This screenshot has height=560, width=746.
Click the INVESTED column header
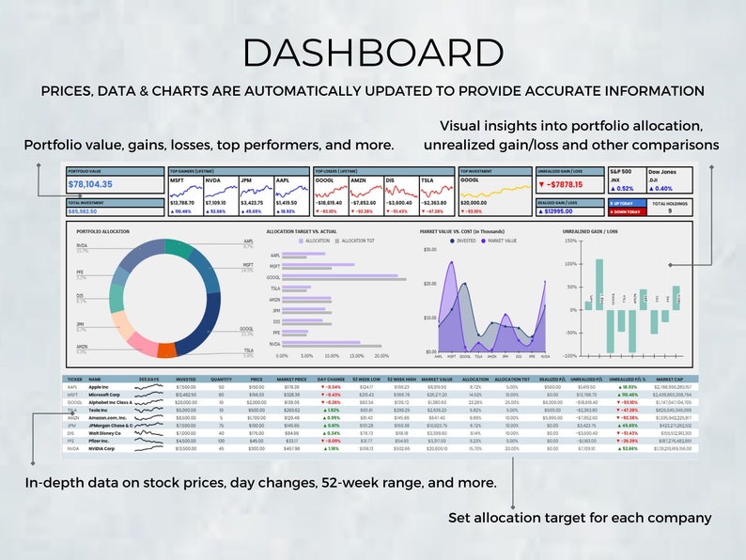pyautogui.click(x=185, y=380)
